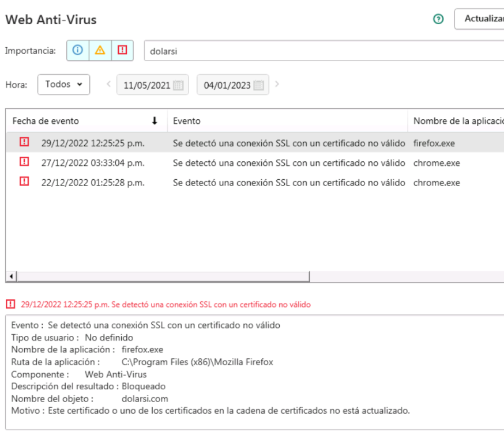
Task: Sort by Fecha de evento column header
Action: [86, 121]
